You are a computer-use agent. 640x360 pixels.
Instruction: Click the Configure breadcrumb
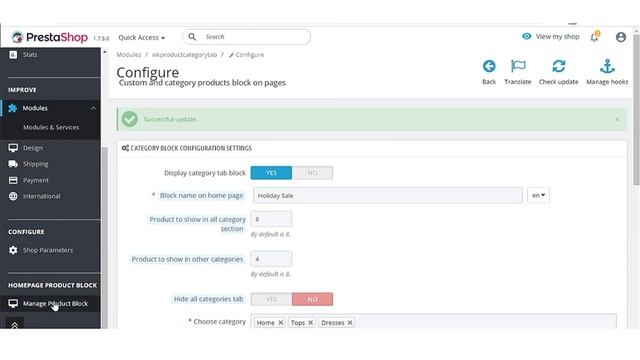coord(246,54)
